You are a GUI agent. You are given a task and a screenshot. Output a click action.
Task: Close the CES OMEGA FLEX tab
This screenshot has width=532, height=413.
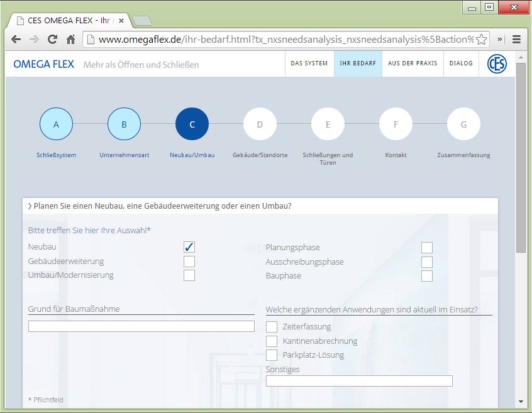[x=121, y=21]
